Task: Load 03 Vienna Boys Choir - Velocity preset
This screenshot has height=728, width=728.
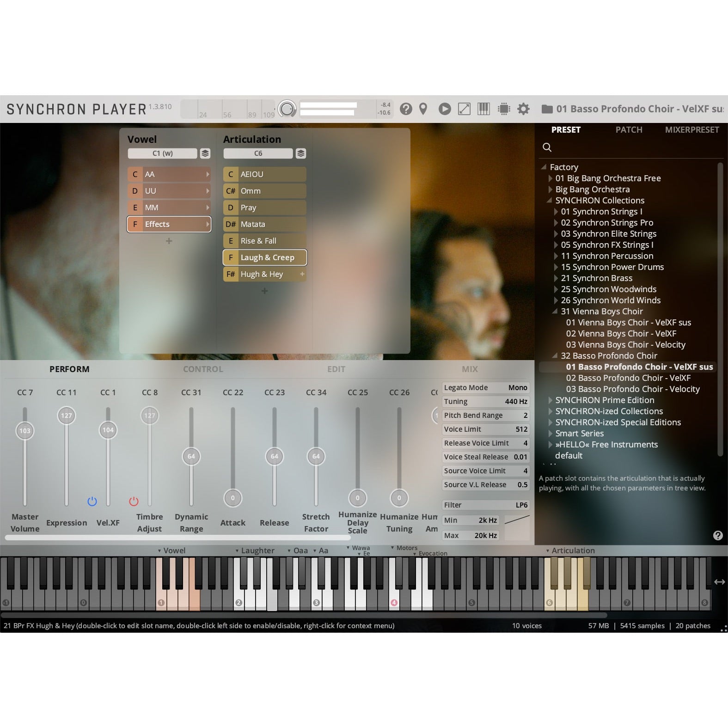Action: (625, 344)
